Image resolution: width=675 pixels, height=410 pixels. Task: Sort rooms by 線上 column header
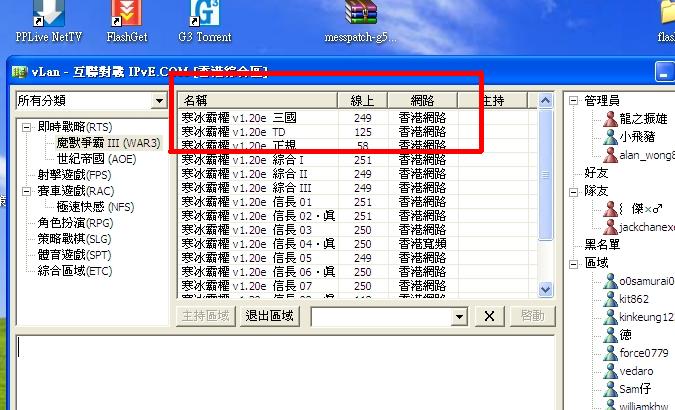(x=362, y=101)
